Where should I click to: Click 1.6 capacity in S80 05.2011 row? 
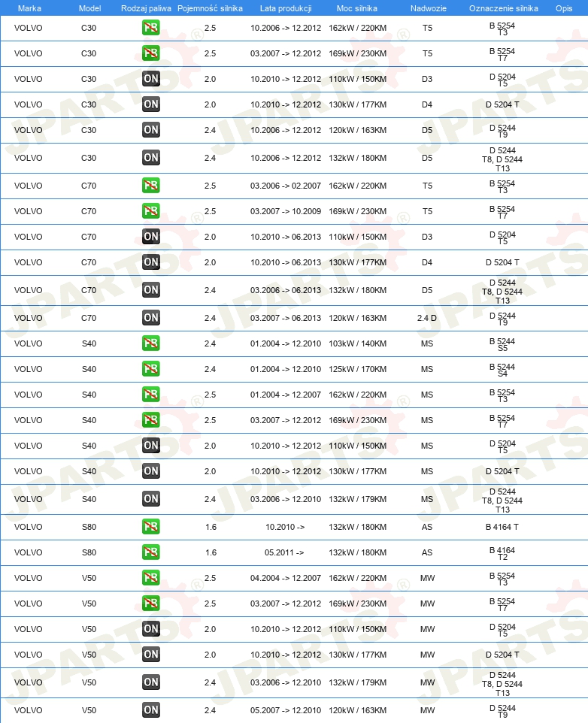pyautogui.click(x=211, y=552)
